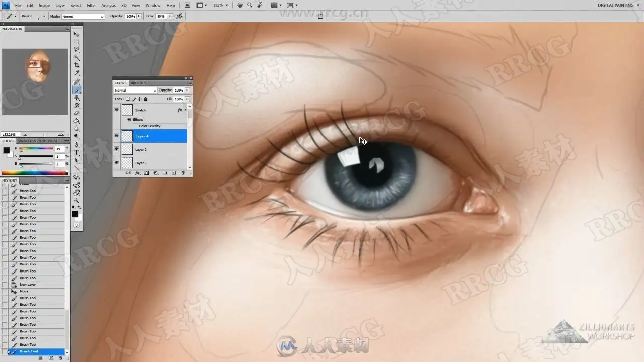Viewport: 644px width, 362px height.
Task: Launch Adobe Bridge from the application bar
Action: pyautogui.click(x=188, y=5)
